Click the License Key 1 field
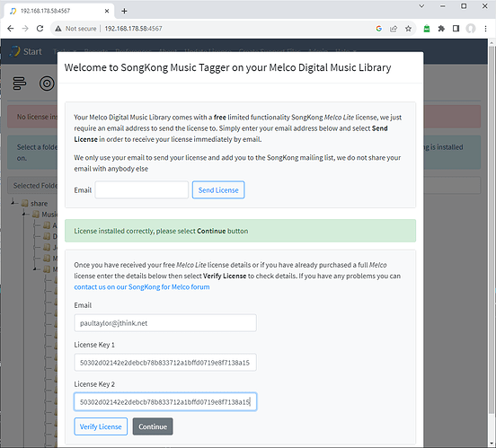The height and width of the screenshot is (448, 496). (x=165, y=363)
